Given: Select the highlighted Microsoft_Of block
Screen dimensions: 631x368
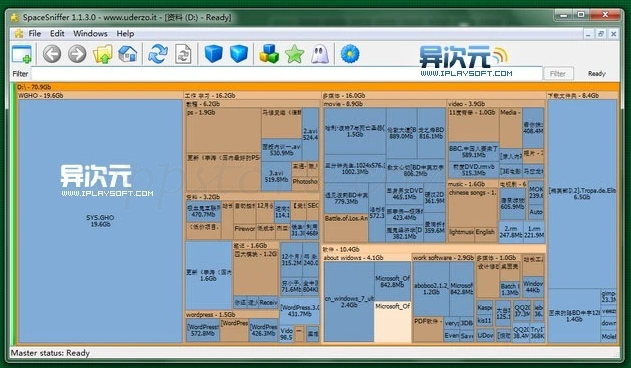Looking at the screenshot, I should pyautogui.click(x=392, y=322).
